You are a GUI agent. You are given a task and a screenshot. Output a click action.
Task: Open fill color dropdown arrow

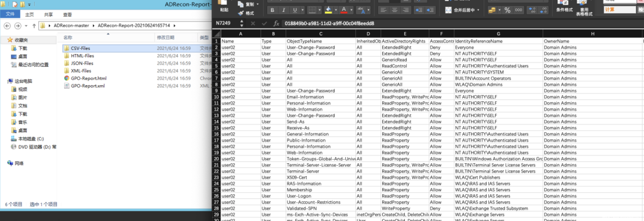coord(336,10)
